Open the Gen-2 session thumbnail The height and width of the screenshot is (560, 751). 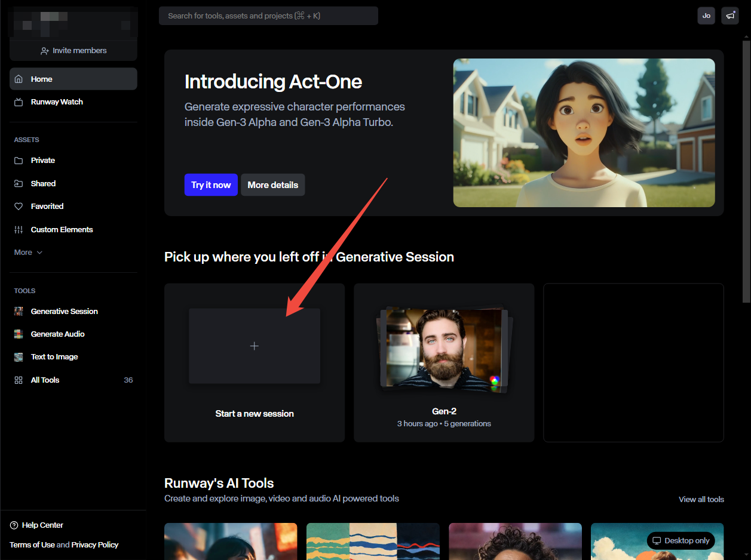pos(444,350)
